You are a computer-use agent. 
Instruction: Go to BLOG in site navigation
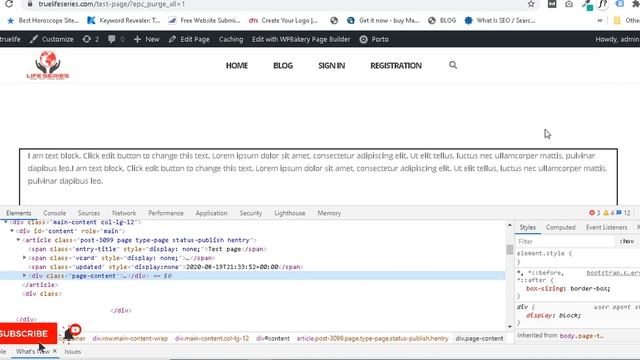(283, 65)
